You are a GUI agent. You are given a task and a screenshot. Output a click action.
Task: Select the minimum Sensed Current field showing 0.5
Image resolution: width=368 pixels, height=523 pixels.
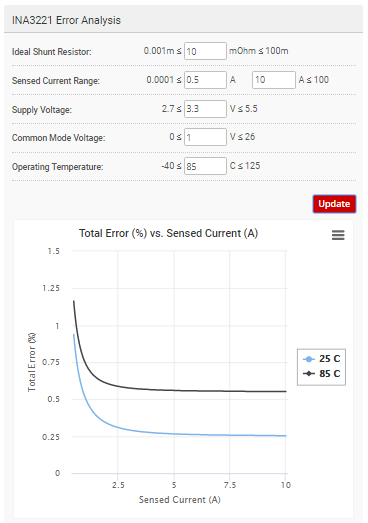205,80
